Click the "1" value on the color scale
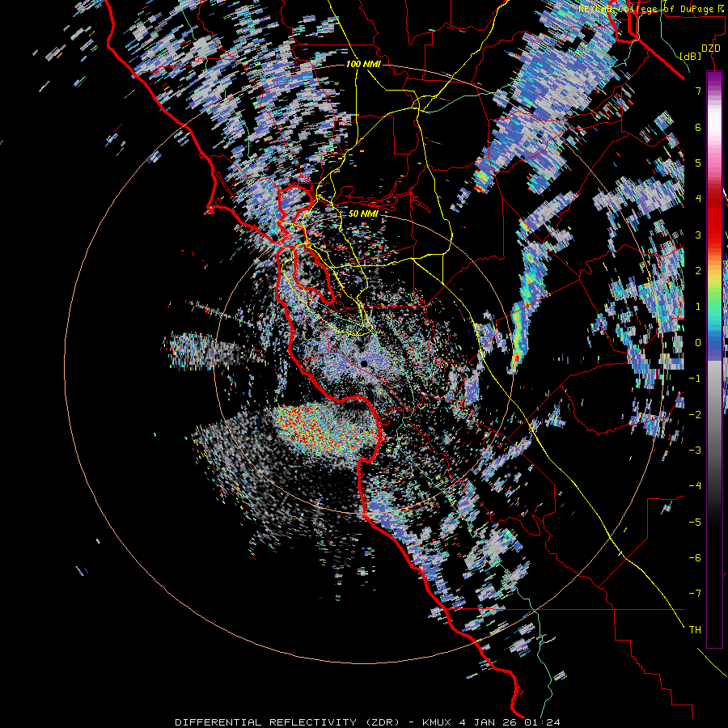This screenshot has width=728, height=728. tap(698, 307)
